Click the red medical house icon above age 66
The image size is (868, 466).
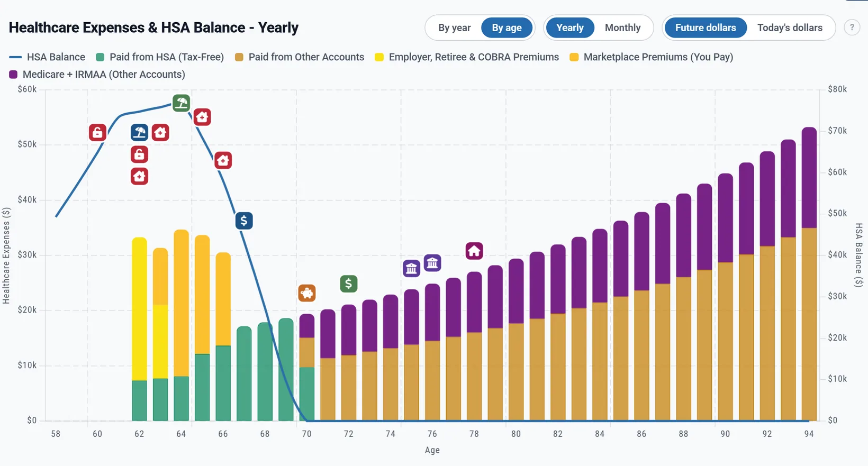click(x=223, y=160)
